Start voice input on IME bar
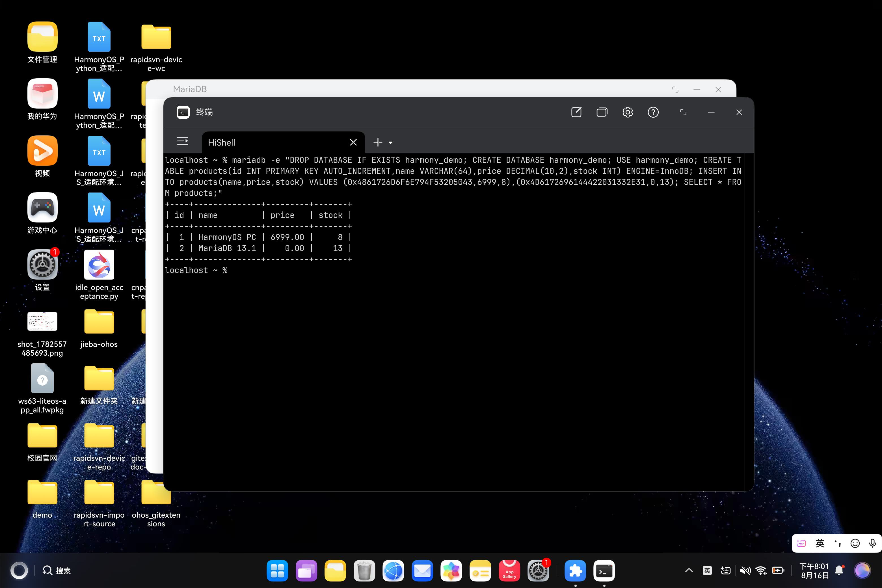 click(x=873, y=543)
